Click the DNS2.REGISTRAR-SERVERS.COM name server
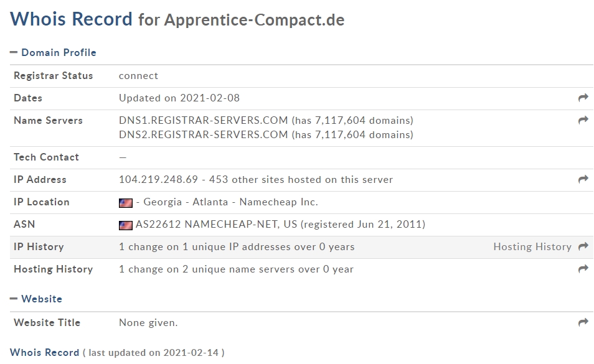The height and width of the screenshot is (364, 594). [x=204, y=134]
